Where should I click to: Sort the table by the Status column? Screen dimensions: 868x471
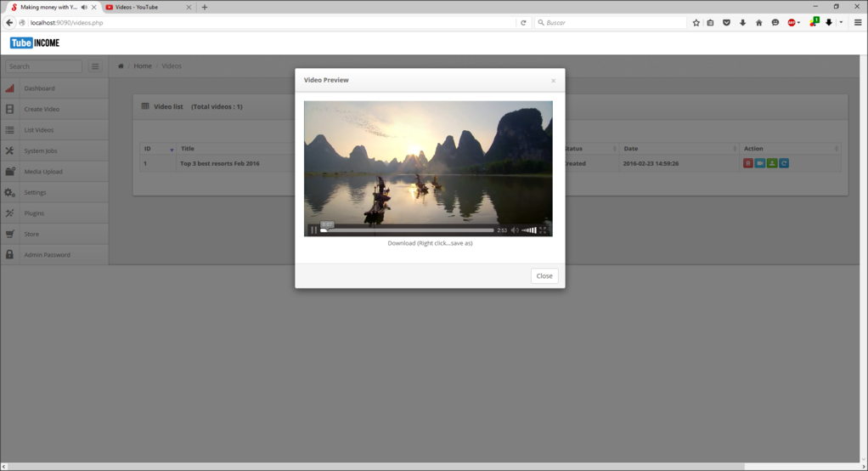[590, 149]
